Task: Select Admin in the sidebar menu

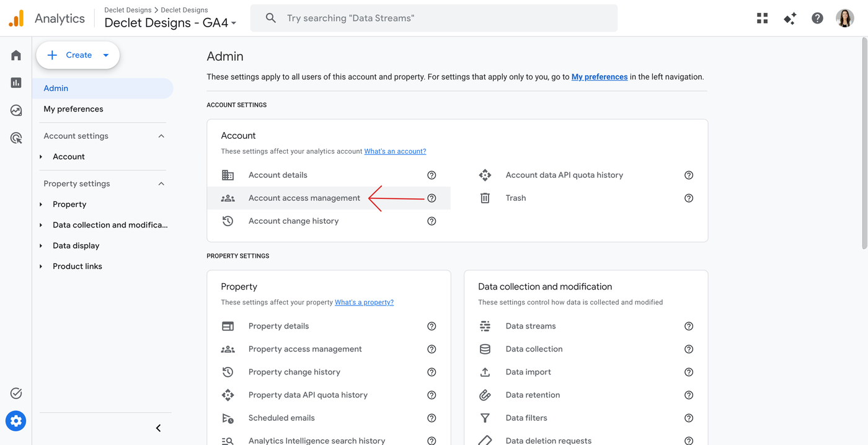Action: click(x=56, y=89)
